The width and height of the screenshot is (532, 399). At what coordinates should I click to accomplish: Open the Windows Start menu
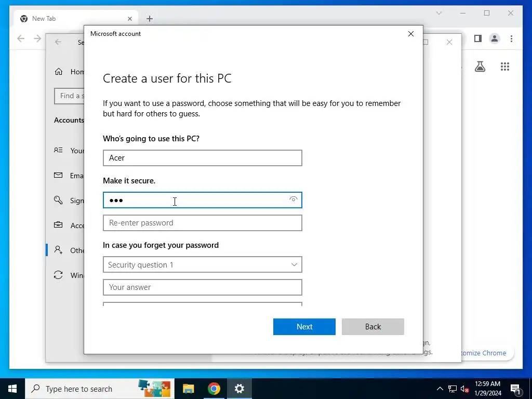coord(12,389)
